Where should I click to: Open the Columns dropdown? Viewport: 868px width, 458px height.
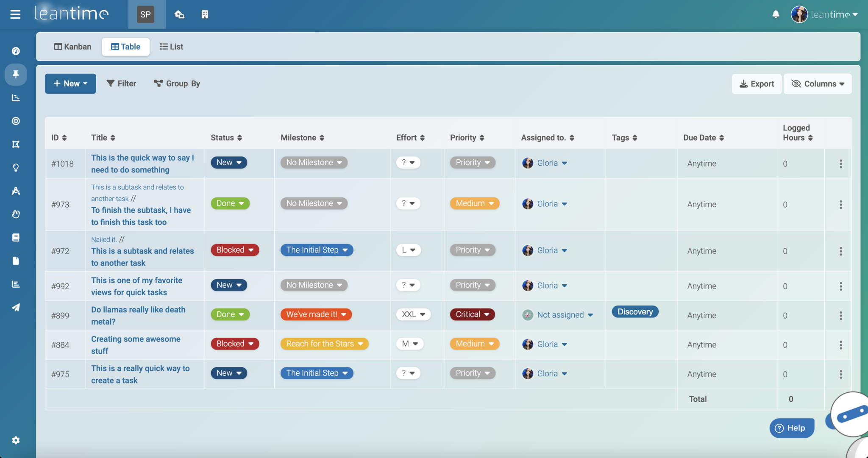coord(817,83)
